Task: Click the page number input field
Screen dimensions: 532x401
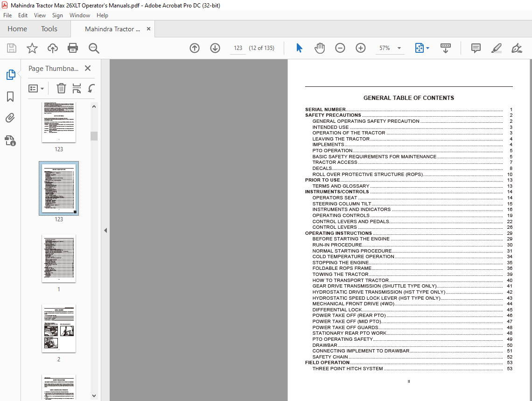Action: pyautogui.click(x=238, y=48)
